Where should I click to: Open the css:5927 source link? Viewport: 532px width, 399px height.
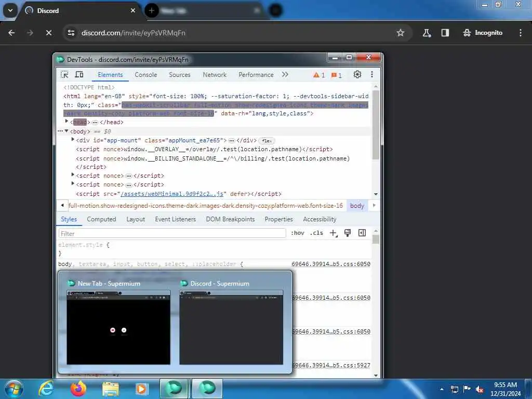pyautogui.click(x=331, y=365)
